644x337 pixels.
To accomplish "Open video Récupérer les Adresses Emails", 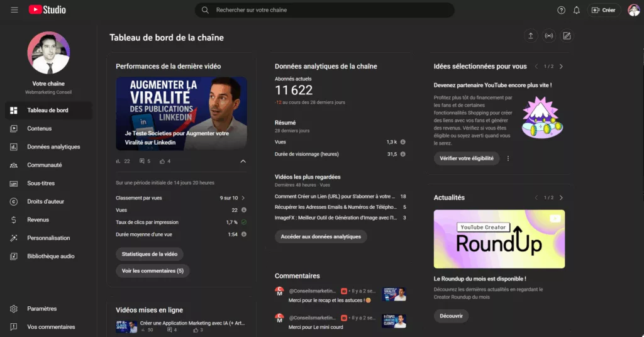I will 336,207.
